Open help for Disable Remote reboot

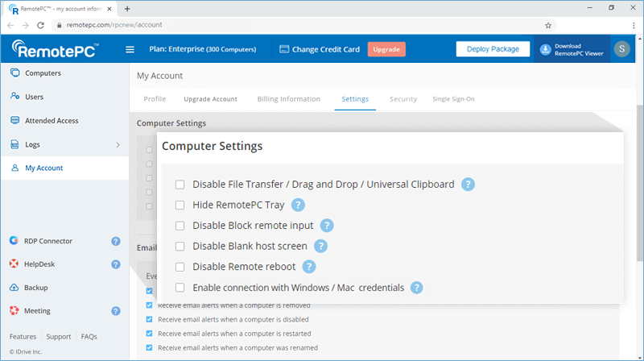(309, 267)
